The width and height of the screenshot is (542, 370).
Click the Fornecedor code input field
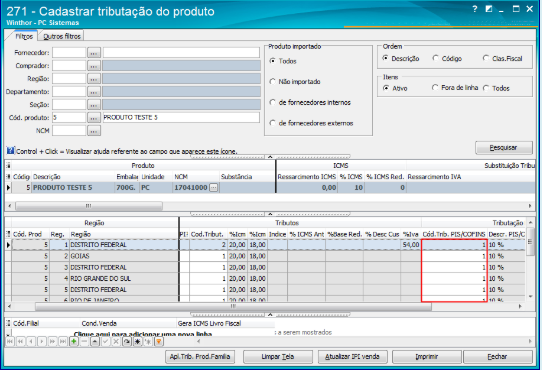(x=69, y=53)
